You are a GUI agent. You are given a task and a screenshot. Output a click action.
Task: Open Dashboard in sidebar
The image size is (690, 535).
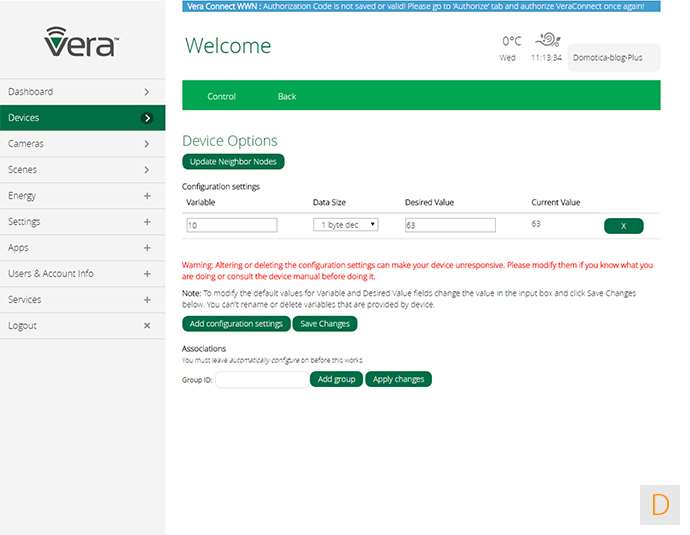click(82, 92)
